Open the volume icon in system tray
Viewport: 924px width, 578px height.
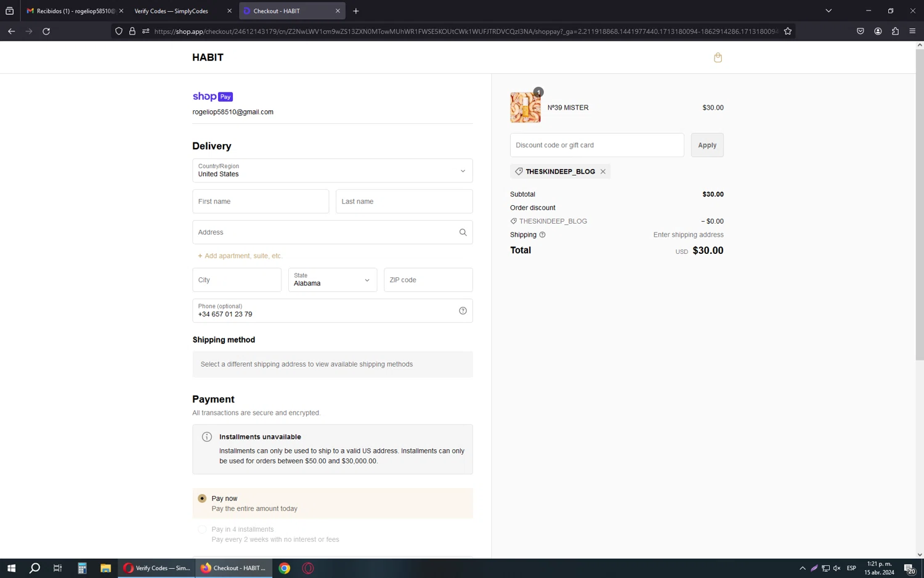pos(837,568)
